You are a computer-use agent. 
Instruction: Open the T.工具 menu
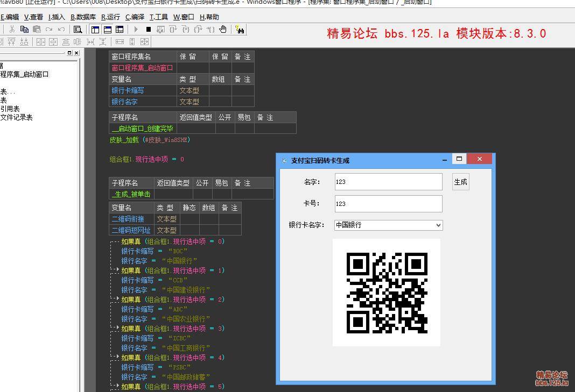pyautogui.click(x=158, y=17)
